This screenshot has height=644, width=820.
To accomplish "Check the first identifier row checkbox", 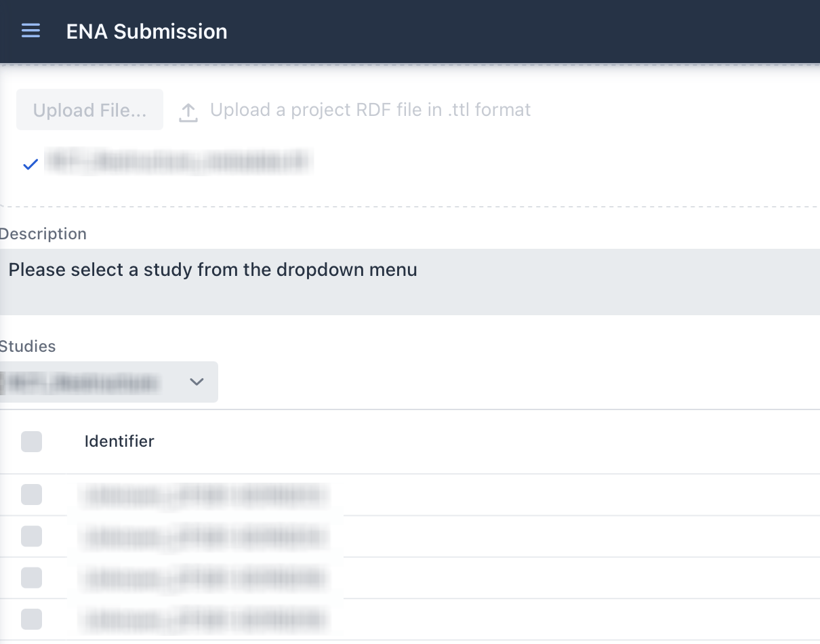I will (x=31, y=495).
